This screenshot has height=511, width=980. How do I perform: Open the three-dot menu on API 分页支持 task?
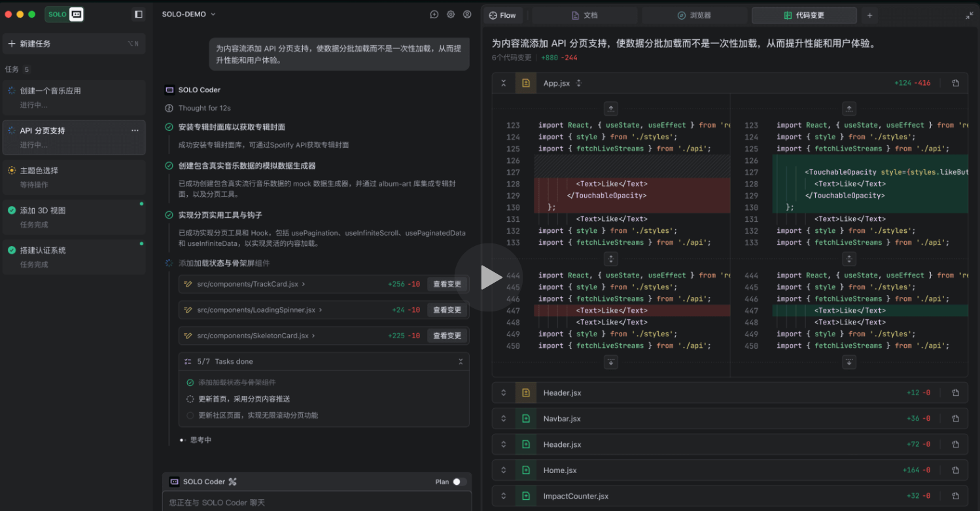(135, 131)
